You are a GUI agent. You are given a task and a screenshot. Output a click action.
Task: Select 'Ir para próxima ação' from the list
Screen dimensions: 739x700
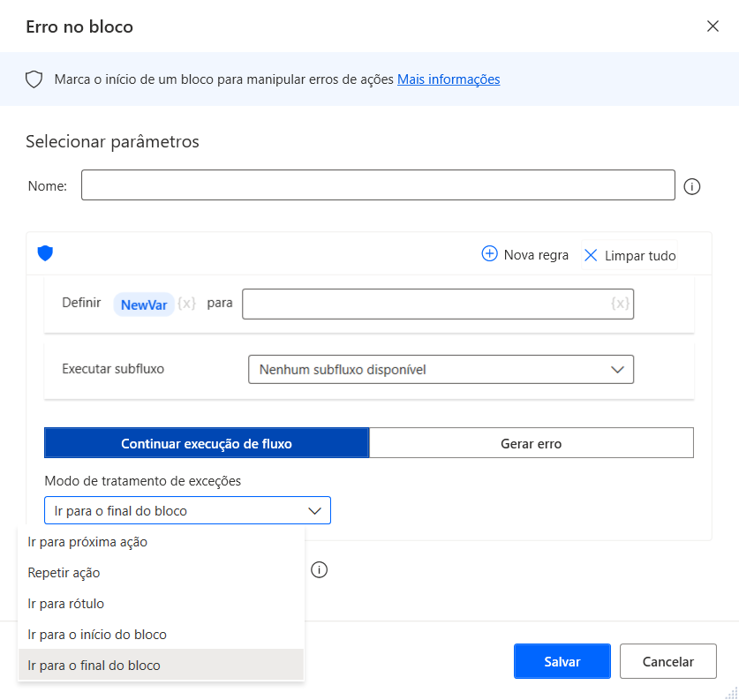pyautogui.click(x=87, y=541)
